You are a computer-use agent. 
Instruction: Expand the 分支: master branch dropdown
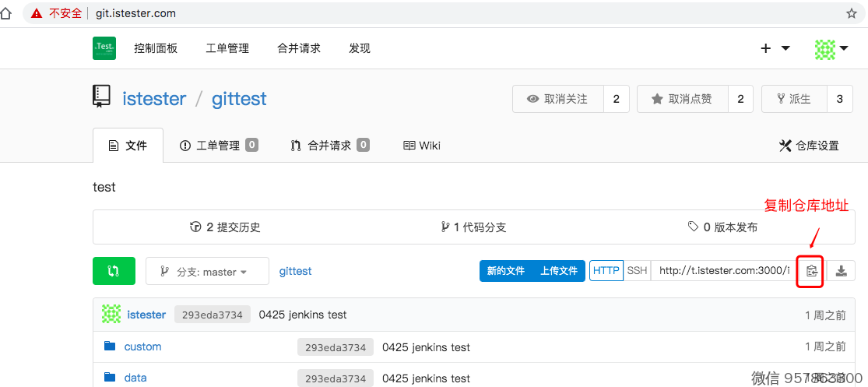coord(206,272)
